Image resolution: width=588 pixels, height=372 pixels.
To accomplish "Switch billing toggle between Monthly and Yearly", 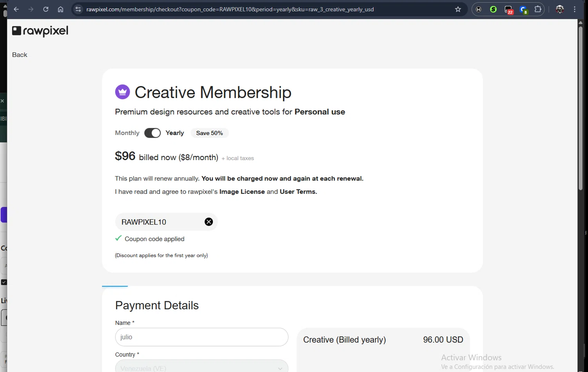I will coord(152,133).
